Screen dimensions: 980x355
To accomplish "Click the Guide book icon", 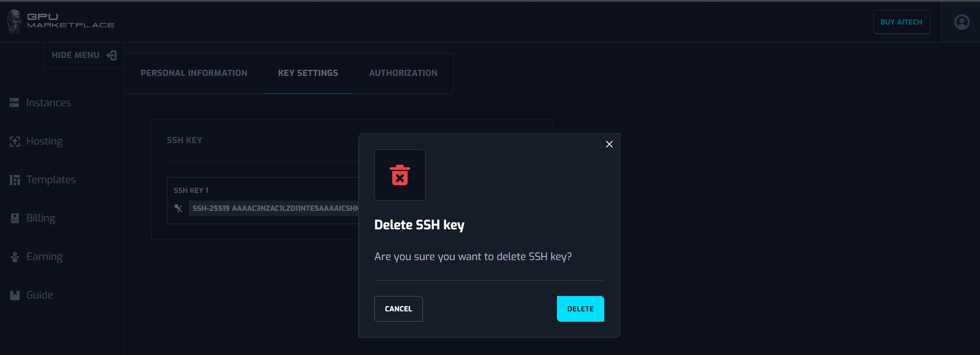I will point(14,295).
